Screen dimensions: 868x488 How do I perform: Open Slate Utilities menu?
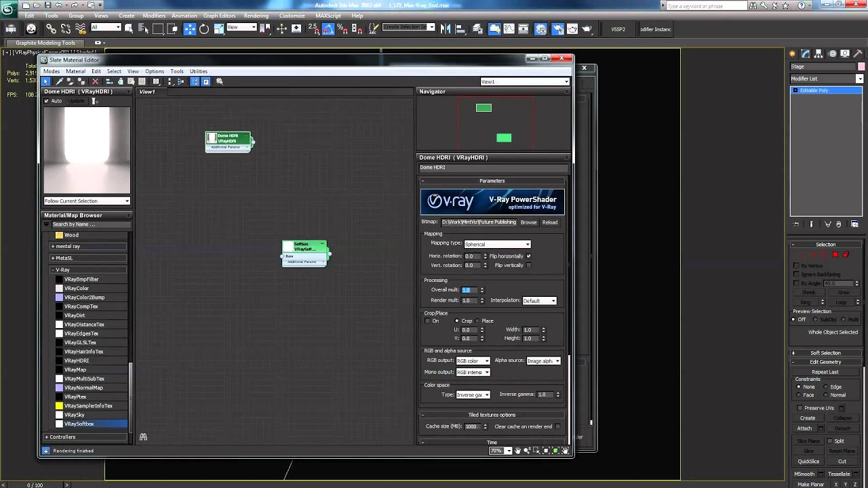(x=199, y=71)
